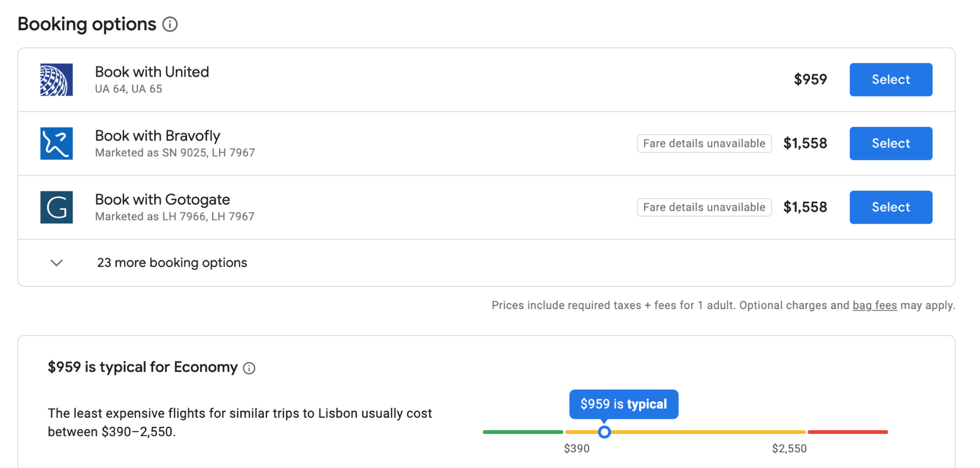Open the typical Economy price info icon

[249, 369]
